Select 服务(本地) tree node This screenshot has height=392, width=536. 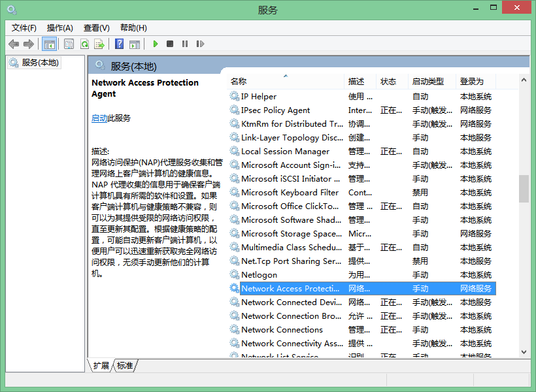(34, 63)
